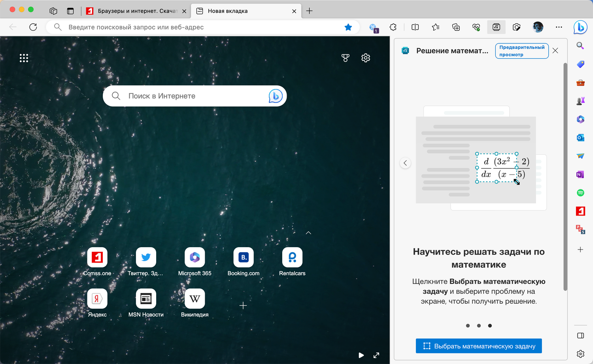Open the Math Solver toolbar icon

coord(496,27)
